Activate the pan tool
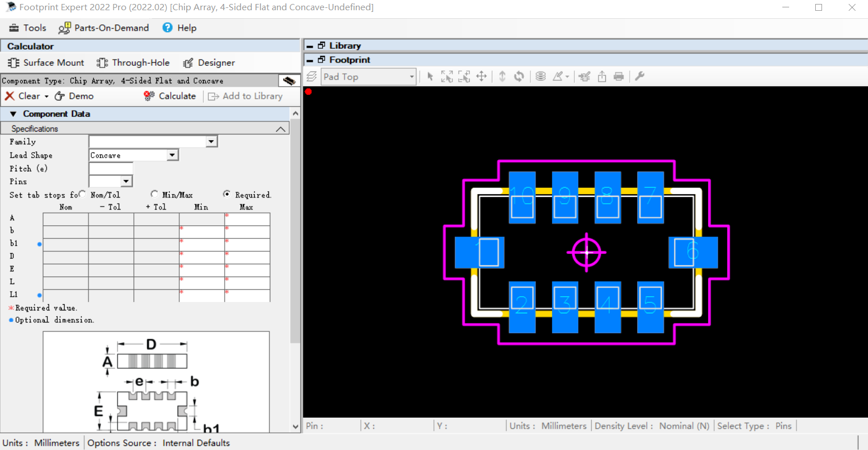This screenshot has height=450, width=868. point(481,75)
